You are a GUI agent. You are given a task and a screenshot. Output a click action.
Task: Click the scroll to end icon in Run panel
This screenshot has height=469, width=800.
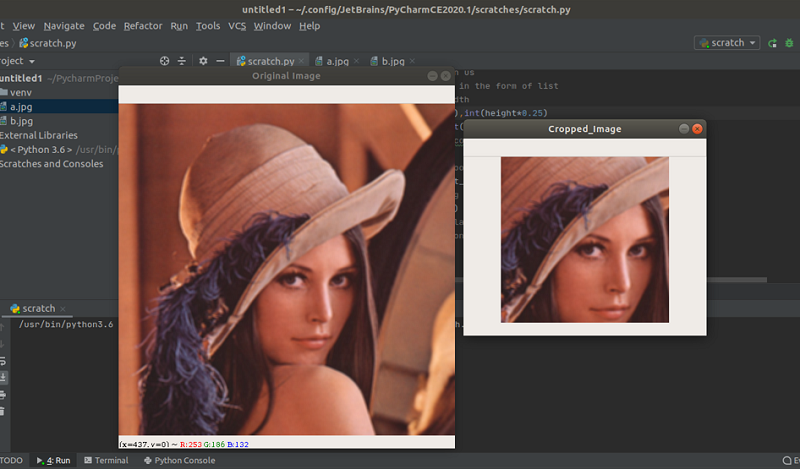click(x=3, y=378)
